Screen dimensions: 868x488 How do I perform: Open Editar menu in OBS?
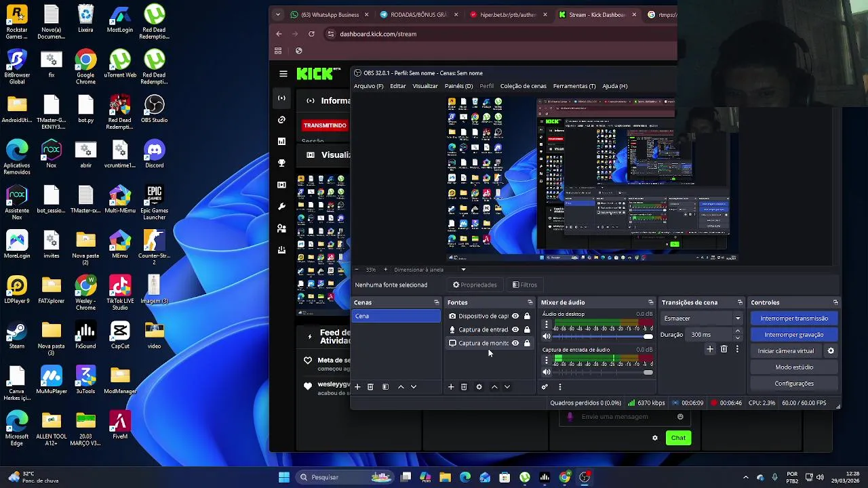(398, 86)
